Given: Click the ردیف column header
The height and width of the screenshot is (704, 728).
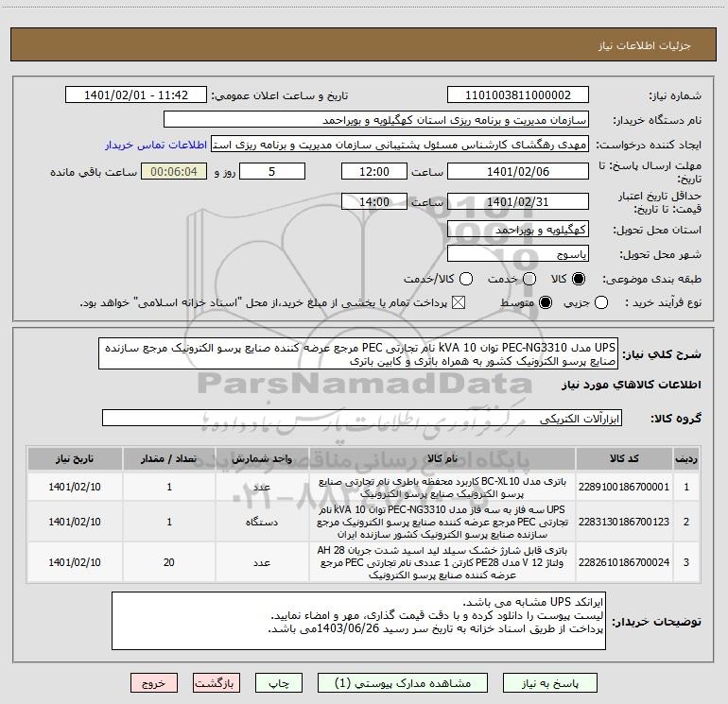Looking at the screenshot, I should point(686,458).
